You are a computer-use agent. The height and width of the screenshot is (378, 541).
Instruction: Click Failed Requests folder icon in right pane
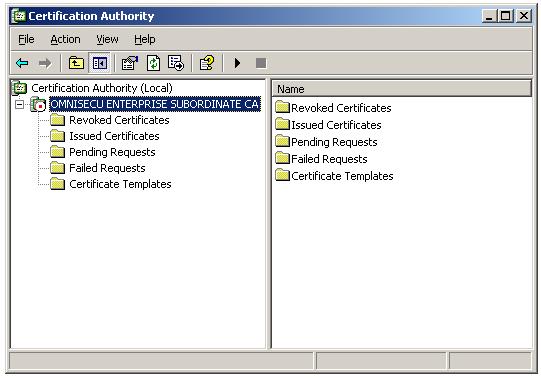282,158
